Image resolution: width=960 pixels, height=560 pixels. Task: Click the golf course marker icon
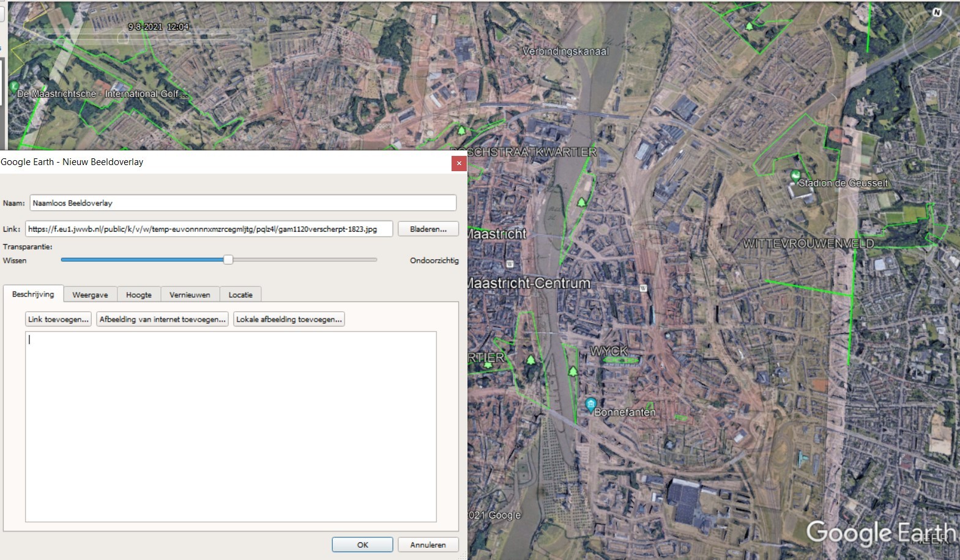tap(13, 87)
